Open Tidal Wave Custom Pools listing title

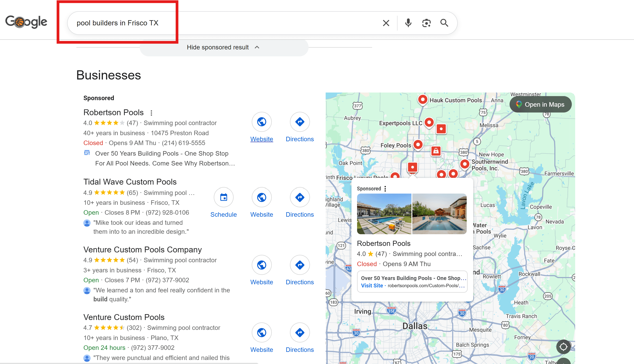tap(130, 182)
